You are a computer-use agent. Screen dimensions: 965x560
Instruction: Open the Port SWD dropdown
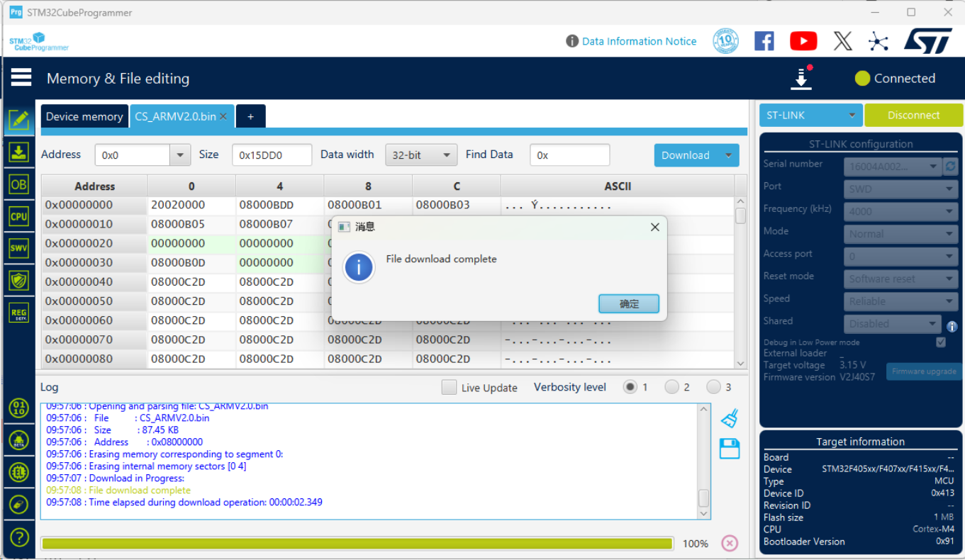pos(901,189)
